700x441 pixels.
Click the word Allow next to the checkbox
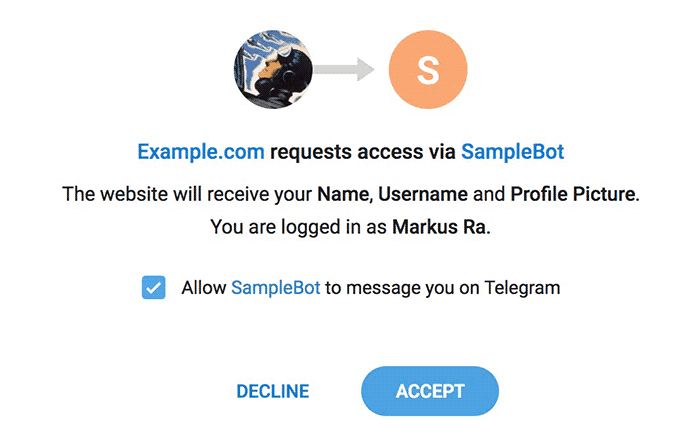(x=204, y=288)
